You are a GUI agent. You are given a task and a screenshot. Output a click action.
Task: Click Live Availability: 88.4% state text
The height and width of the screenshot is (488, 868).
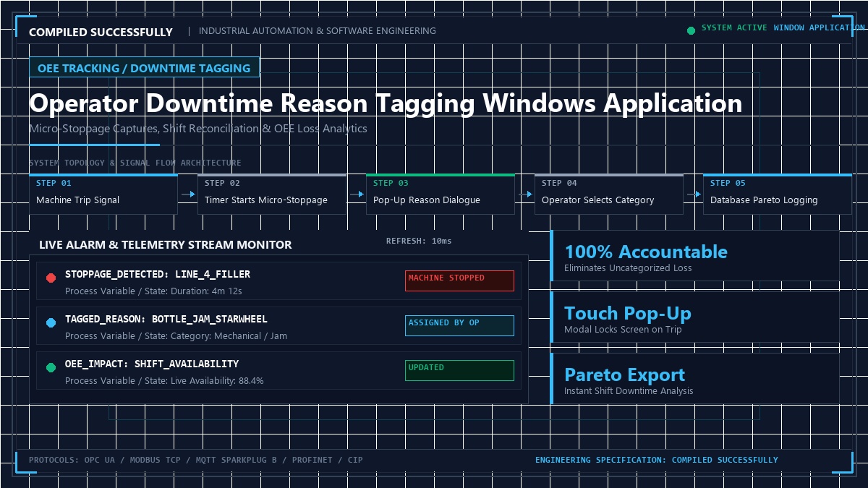click(217, 381)
